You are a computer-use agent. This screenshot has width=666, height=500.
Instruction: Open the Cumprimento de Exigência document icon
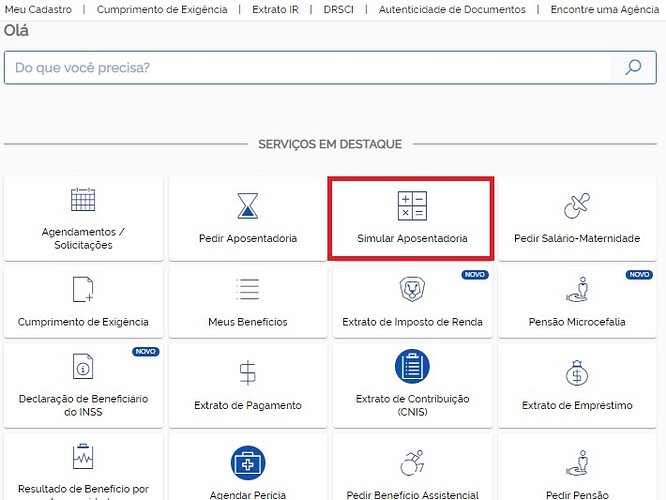83,289
